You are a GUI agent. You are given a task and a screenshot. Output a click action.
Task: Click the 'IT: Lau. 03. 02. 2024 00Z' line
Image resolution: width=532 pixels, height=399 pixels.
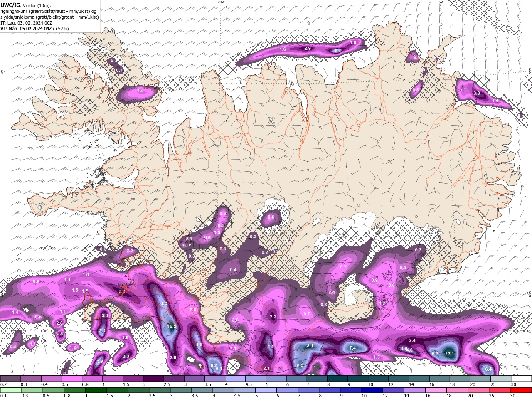26,22
